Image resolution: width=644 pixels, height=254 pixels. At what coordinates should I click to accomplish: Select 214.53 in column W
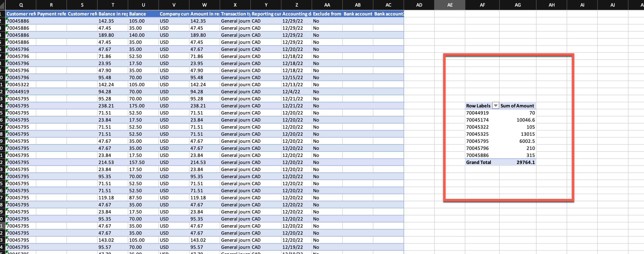point(205,162)
